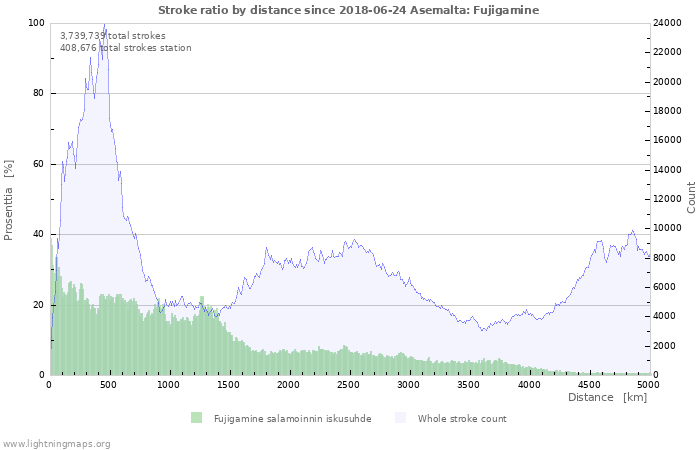
Task: Click the 0 tick at the distance axis origin
Action: tap(49, 384)
